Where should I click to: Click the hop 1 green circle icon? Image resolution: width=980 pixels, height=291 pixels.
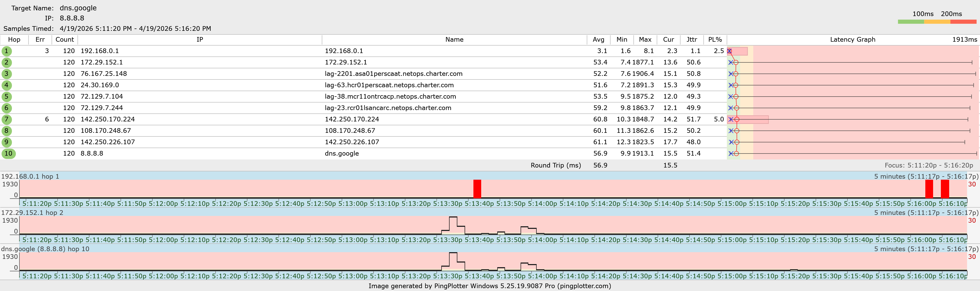(6, 51)
